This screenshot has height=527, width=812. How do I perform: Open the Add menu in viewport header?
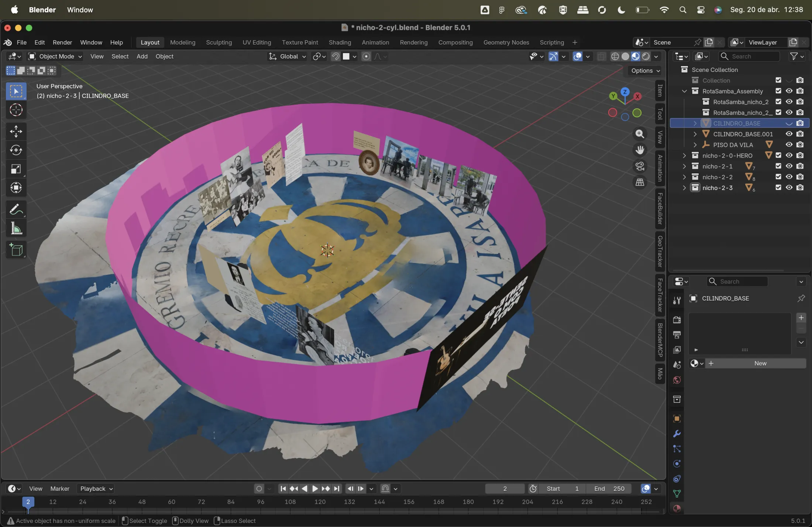[x=142, y=56]
